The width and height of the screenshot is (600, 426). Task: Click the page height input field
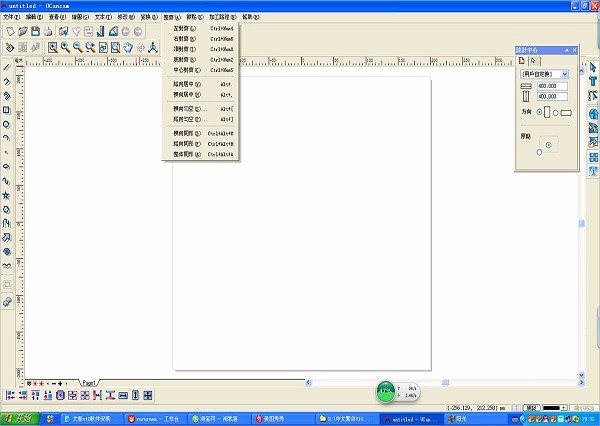pyautogui.click(x=552, y=97)
